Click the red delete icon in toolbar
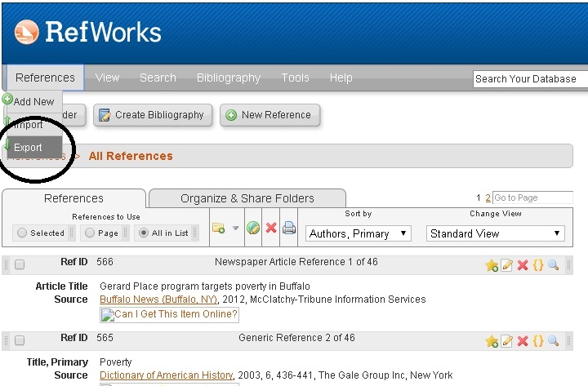The width and height of the screenshot is (588, 386). click(x=271, y=228)
